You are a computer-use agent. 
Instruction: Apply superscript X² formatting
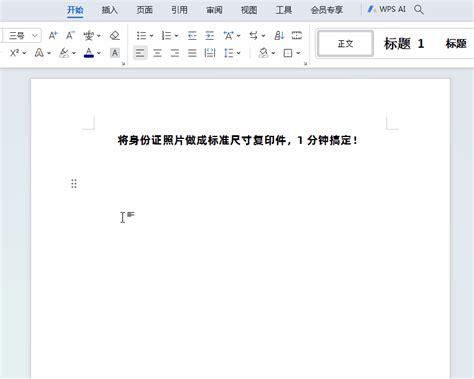[14, 53]
